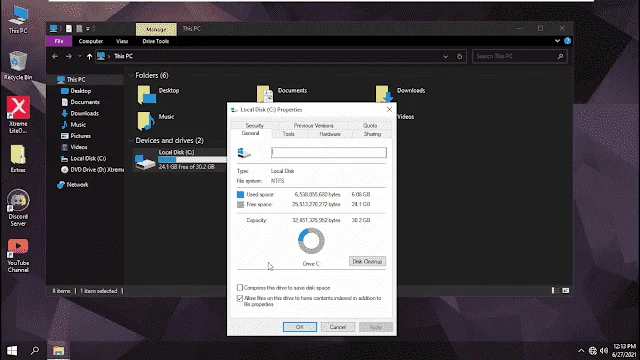Open taskbar search magnifier
The height and width of the screenshot is (360, 640).
(x=35, y=351)
